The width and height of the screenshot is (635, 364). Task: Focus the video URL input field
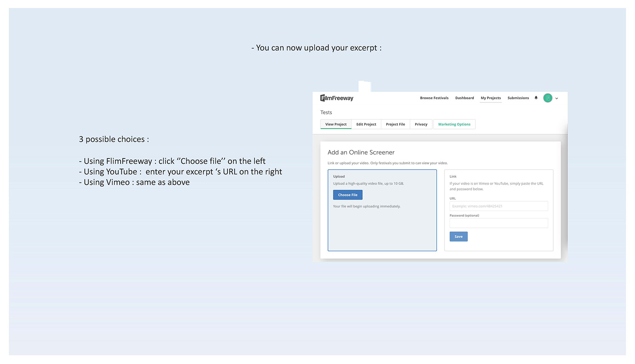(x=498, y=206)
